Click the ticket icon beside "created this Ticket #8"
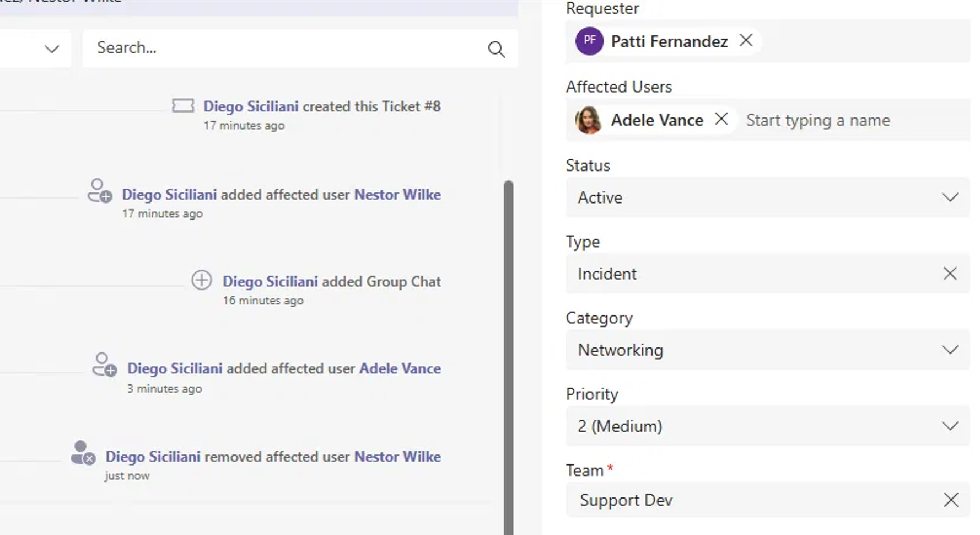This screenshot has height=535, width=980. [184, 105]
